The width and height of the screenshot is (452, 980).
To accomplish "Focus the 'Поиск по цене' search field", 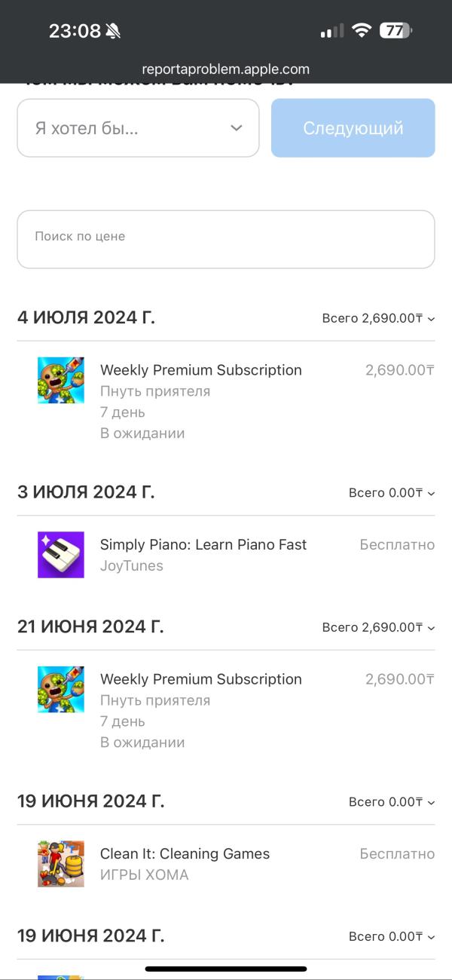I will 226,239.
